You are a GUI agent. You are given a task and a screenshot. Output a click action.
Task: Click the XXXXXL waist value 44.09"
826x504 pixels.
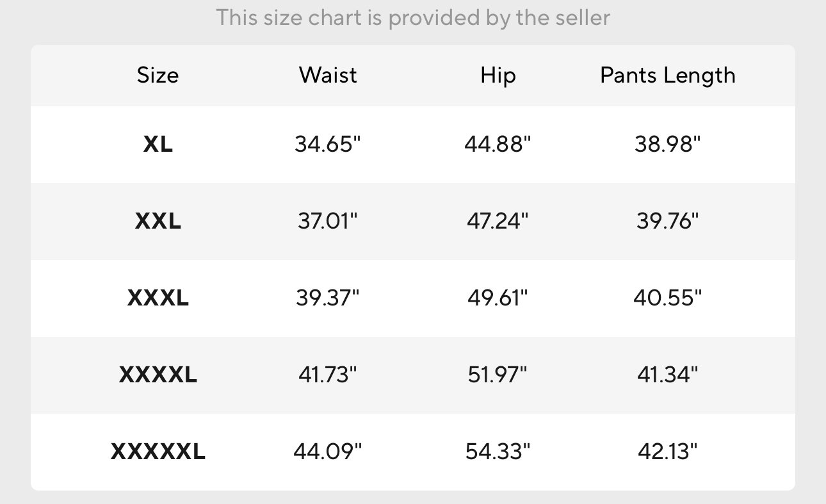[328, 452]
